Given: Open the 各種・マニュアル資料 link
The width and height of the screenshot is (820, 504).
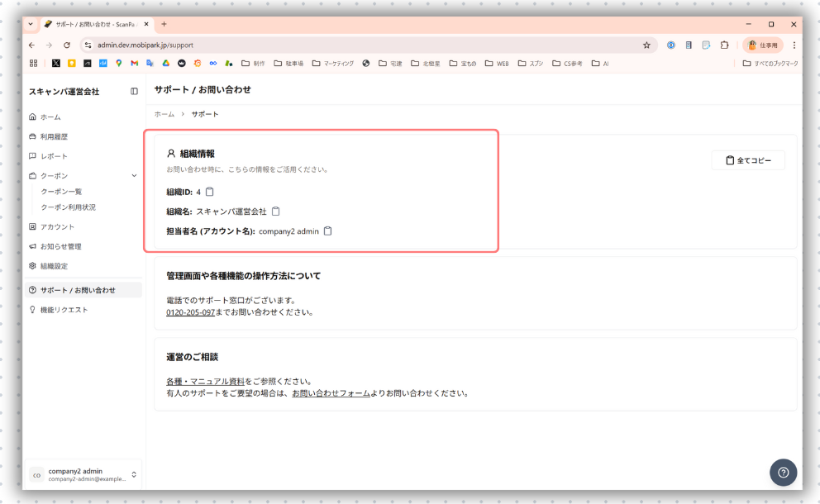Looking at the screenshot, I should [x=205, y=382].
